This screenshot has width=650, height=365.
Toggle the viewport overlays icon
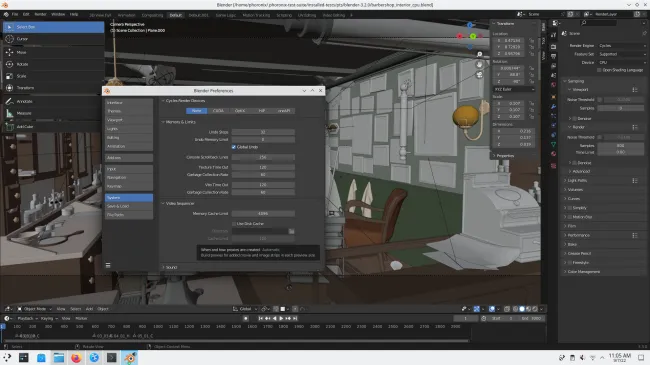(x=492, y=309)
